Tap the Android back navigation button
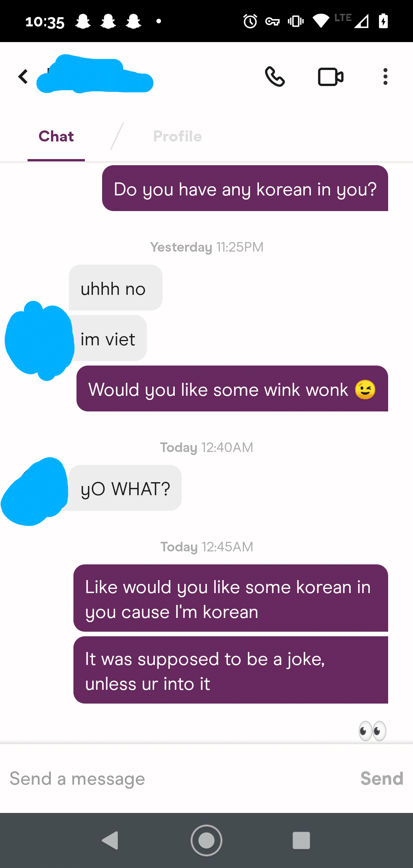The width and height of the screenshot is (413, 868). pyautogui.click(x=110, y=840)
